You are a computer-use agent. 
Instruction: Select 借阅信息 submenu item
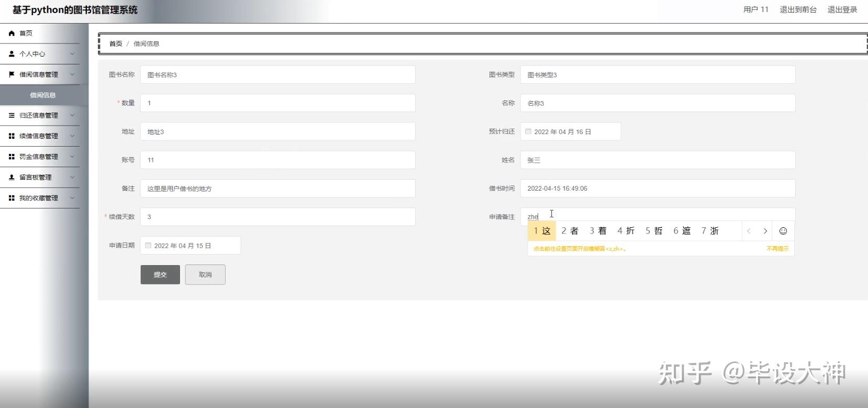click(43, 95)
